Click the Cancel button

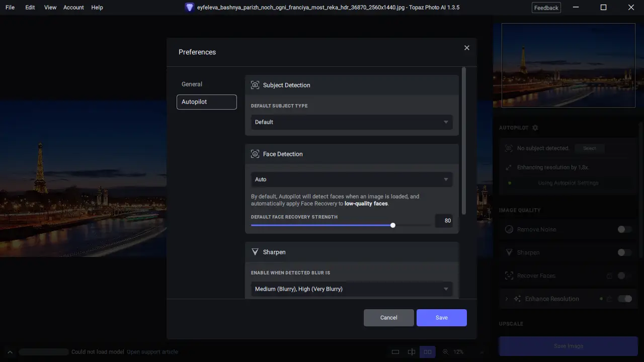[389, 318]
